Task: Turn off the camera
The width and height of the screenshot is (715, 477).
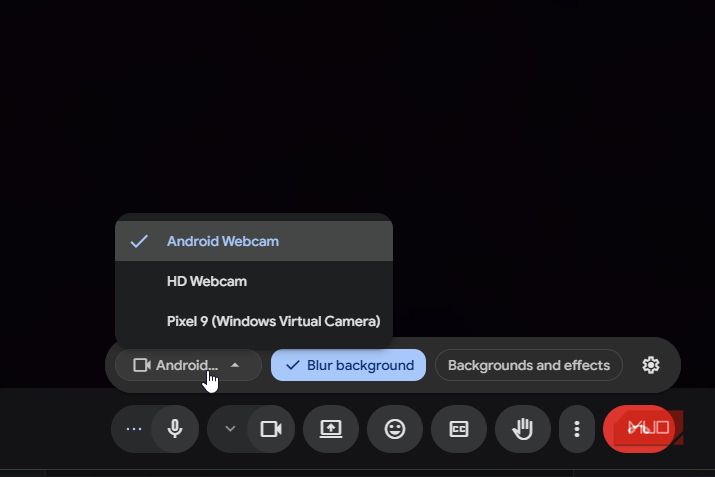Action: [x=271, y=429]
